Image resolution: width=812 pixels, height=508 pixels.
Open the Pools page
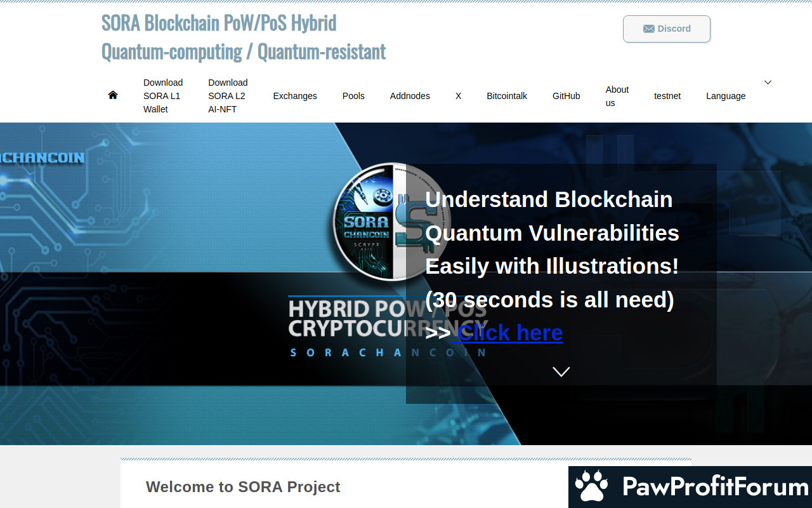(353, 96)
